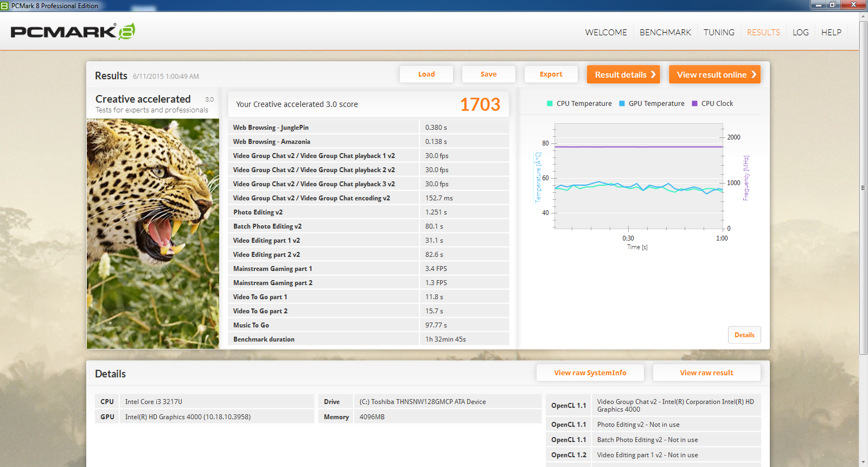Click the chart Details button
The image size is (868, 467).
point(744,335)
